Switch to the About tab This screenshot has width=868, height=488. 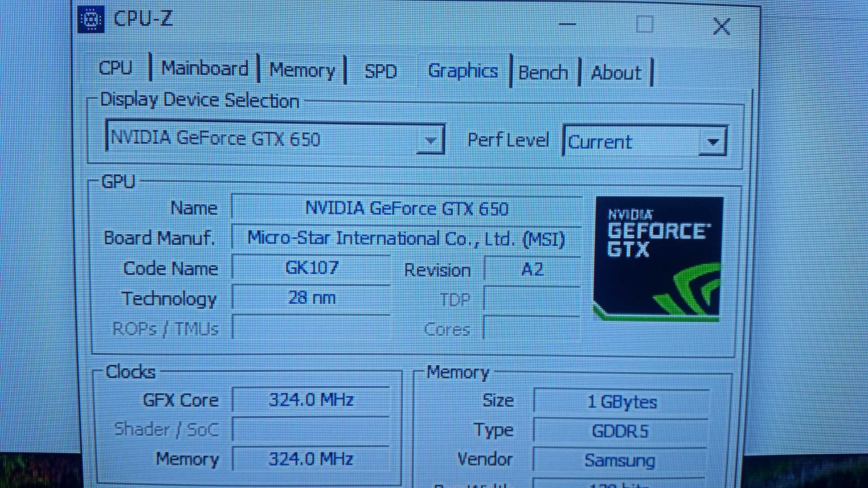tap(616, 72)
